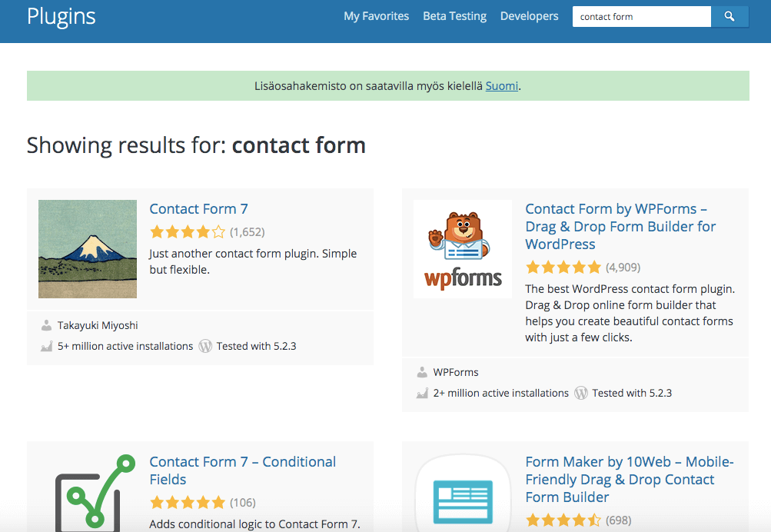Screen dimensions: 771x532
Task: Click the 'Showing results for: contact form' heading
Action: tap(196, 145)
